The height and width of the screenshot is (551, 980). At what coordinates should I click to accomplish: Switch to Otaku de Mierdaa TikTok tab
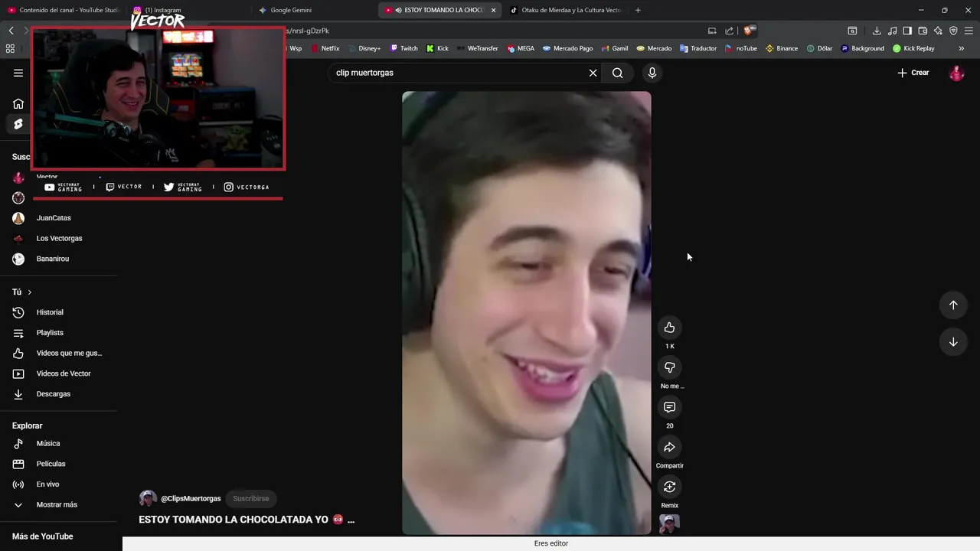pos(565,10)
